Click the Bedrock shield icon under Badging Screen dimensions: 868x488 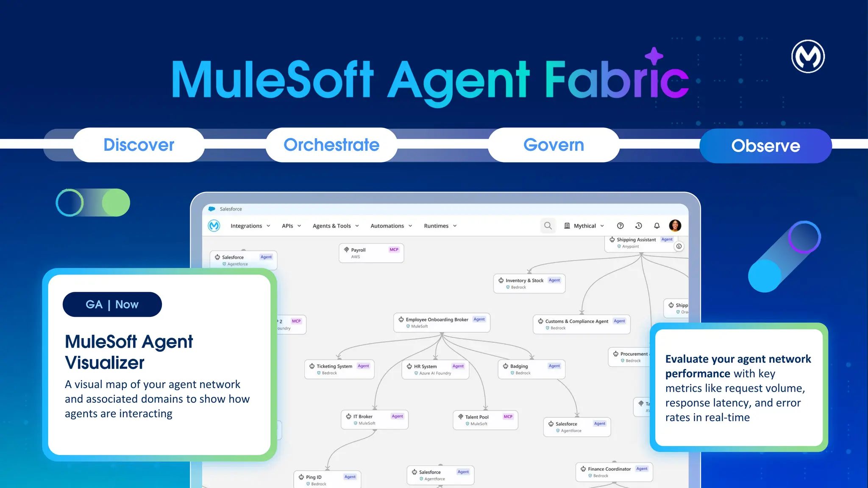(x=512, y=373)
